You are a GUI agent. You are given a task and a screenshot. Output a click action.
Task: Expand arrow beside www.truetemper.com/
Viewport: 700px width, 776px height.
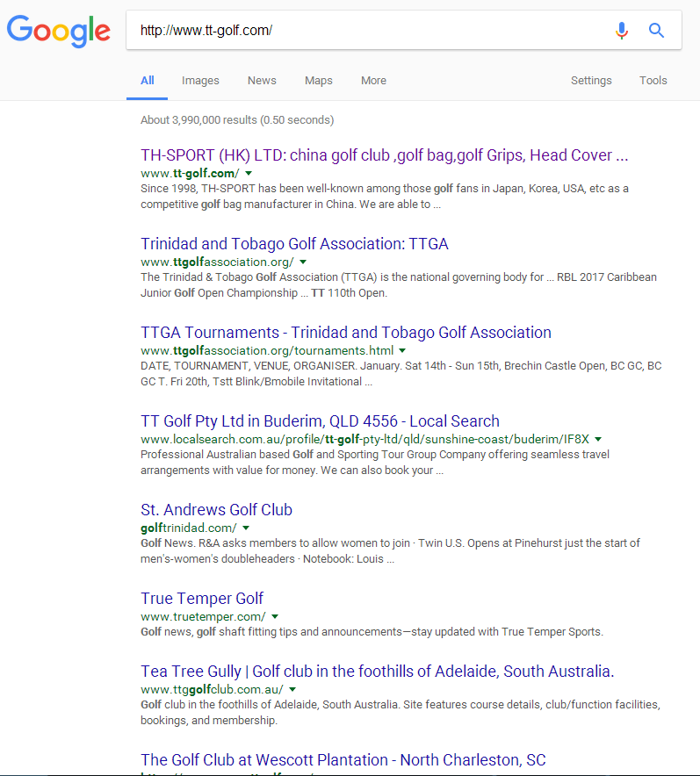tap(275, 616)
